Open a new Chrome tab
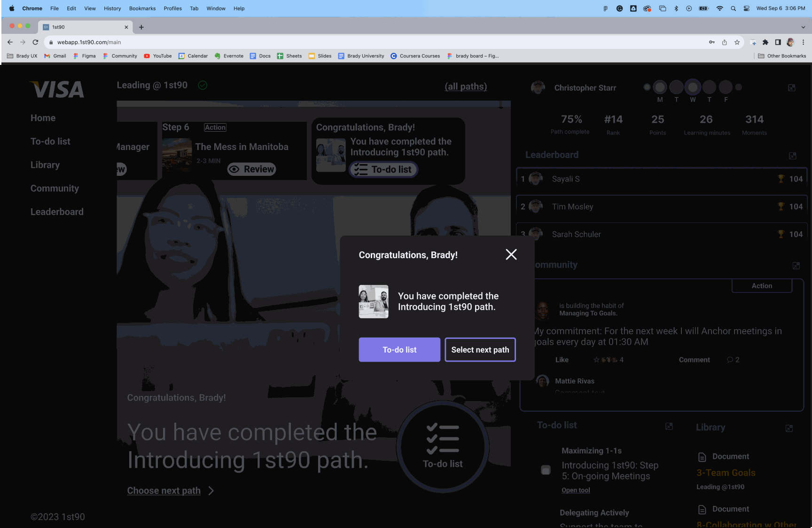The image size is (812, 528). (141, 27)
